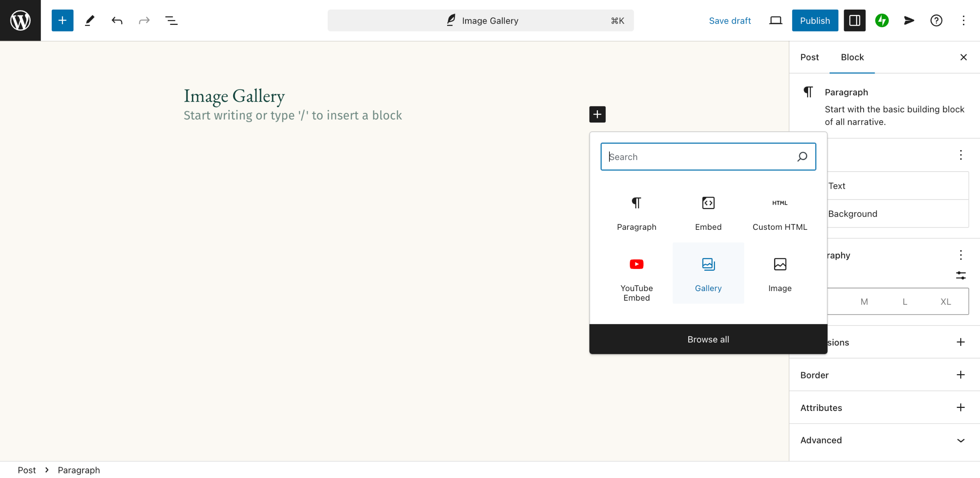Select the Block tab in sidebar
980x478 pixels.
click(852, 57)
